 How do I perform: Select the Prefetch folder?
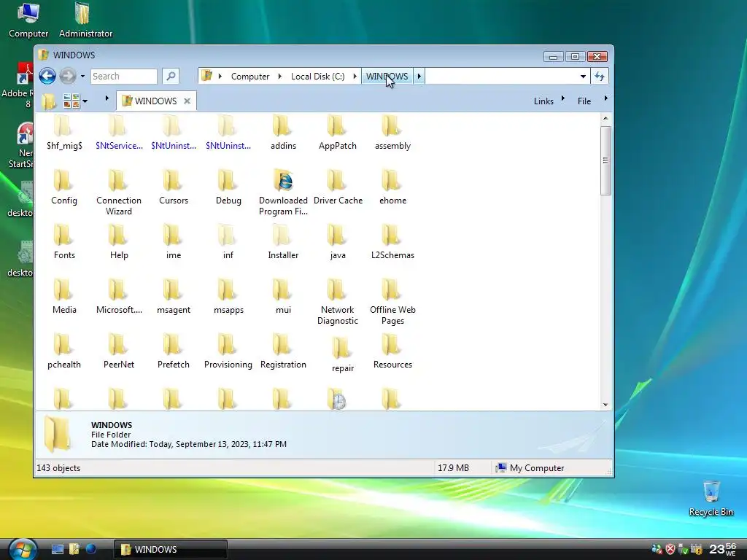click(x=174, y=352)
